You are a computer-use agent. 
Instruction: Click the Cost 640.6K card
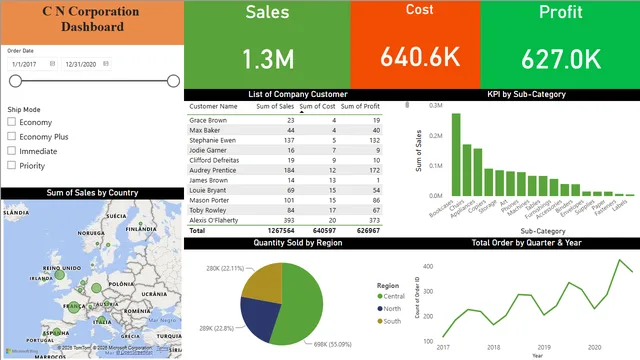point(416,44)
